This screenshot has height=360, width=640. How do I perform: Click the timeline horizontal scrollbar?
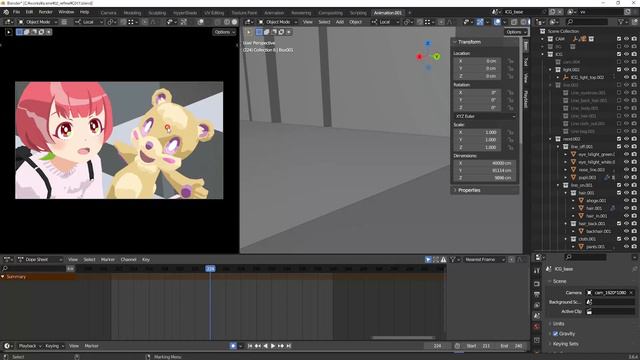pos(402,338)
